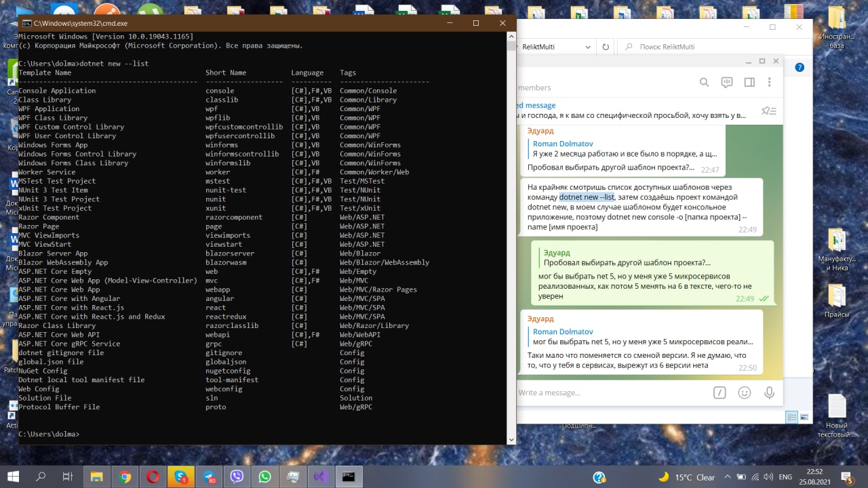Open the emoji picker in Telegram
Screen dimensions: 868x488
coord(745,392)
